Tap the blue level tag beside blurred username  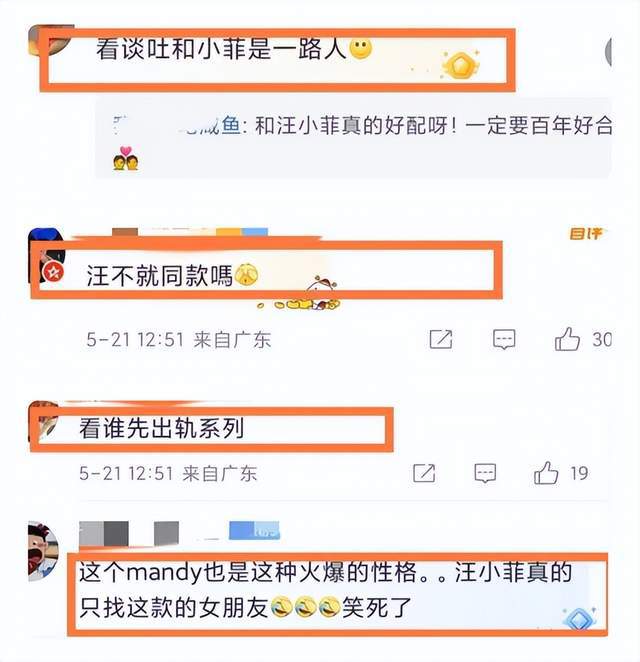255,531
